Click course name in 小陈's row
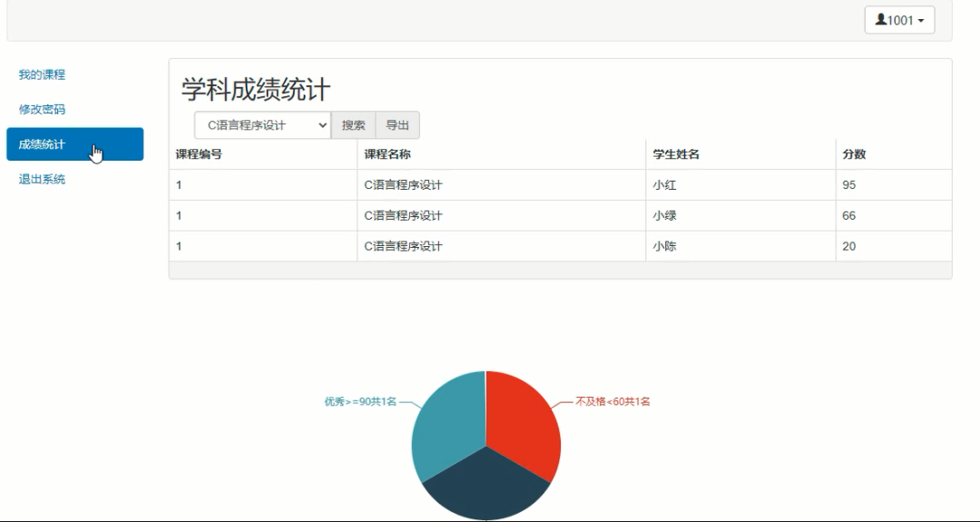 (403, 246)
